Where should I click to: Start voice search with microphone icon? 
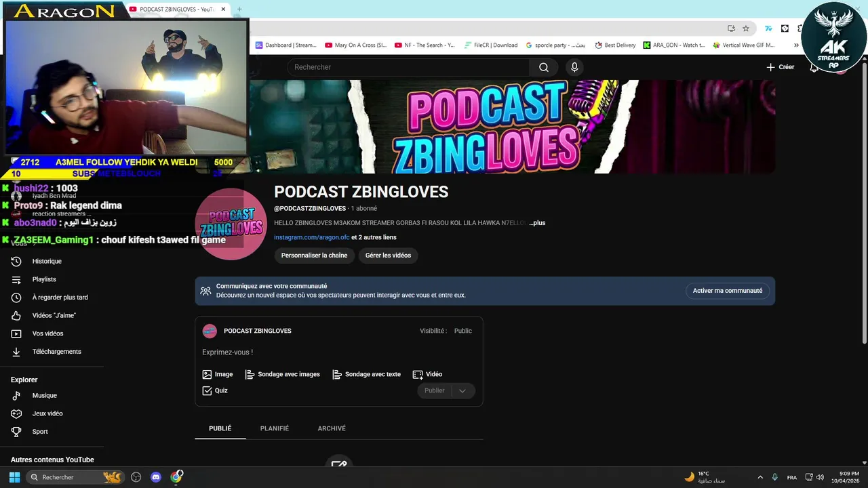574,67
